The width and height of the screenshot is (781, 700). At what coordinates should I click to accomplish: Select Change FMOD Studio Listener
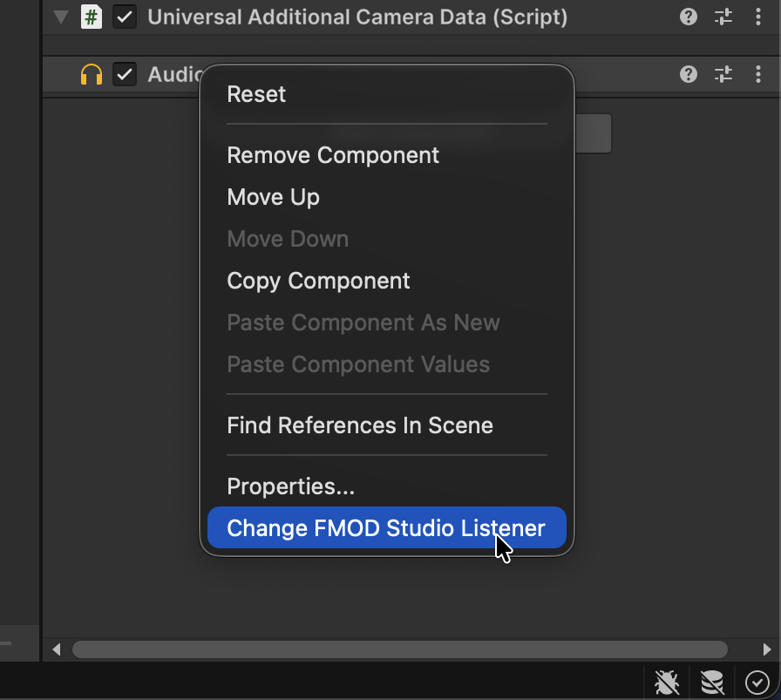click(386, 528)
